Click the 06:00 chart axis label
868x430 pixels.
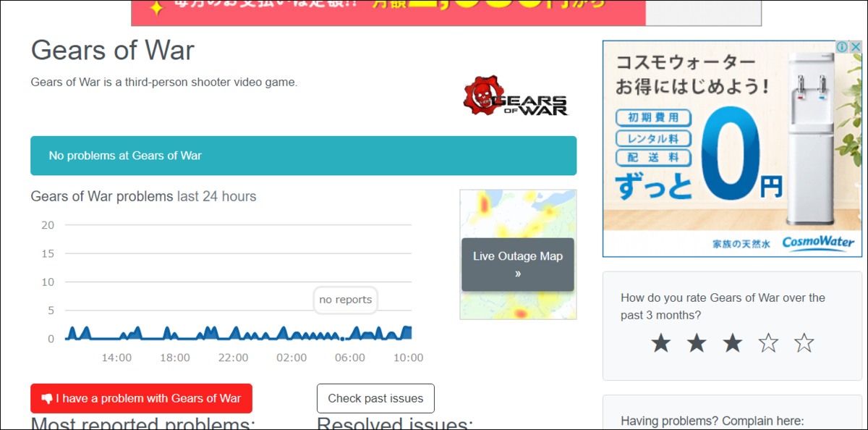tap(350, 358)
